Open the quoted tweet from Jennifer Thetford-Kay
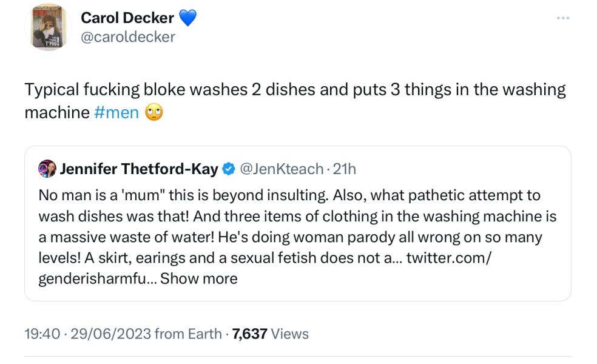 297,221
